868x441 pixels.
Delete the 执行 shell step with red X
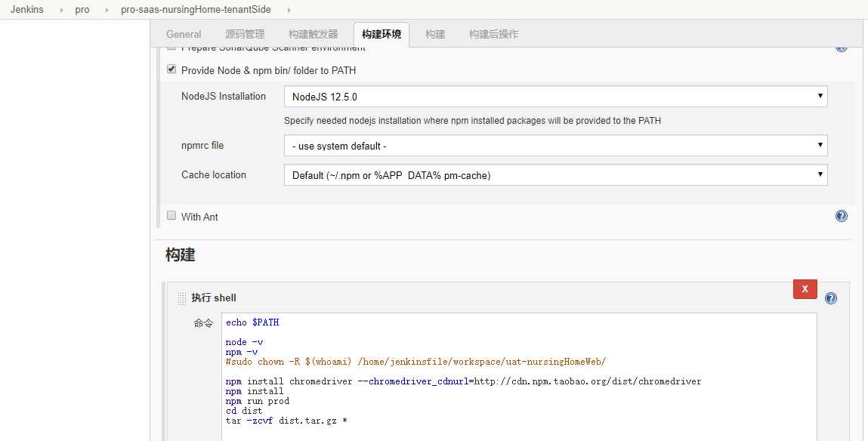click(805, 289)
